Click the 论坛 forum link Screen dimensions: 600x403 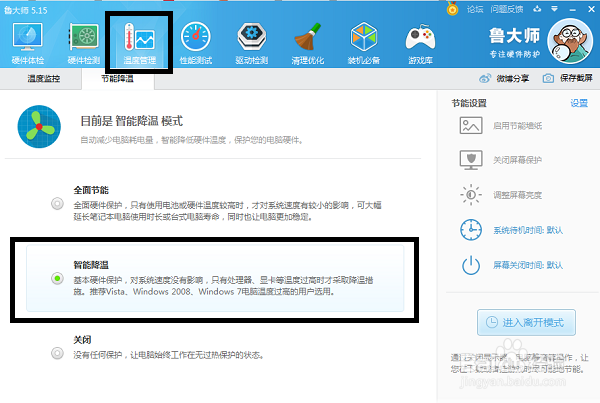click(x=475, y=9)
